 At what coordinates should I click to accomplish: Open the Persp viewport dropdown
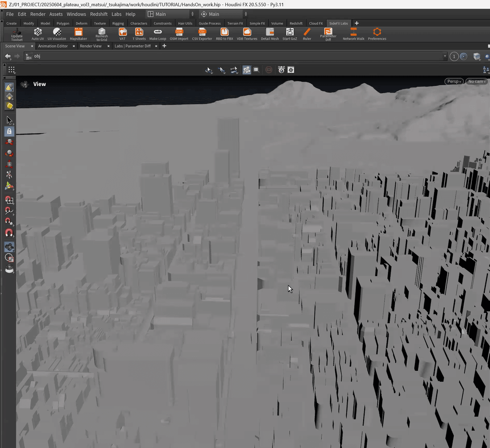(453, 81)
